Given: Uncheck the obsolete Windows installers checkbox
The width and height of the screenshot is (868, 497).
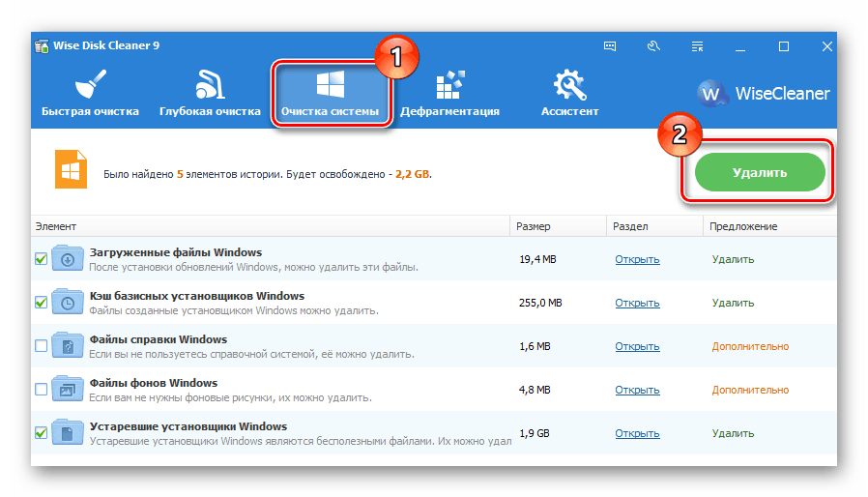Looking at the screenshot, I should [41, 433].
